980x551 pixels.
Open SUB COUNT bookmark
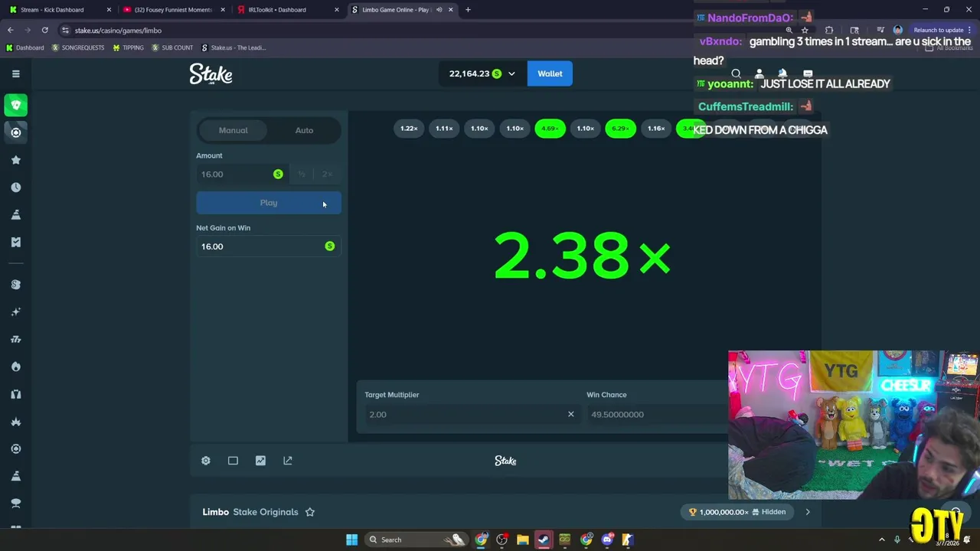pyautogui.click(x=172, y=47)
